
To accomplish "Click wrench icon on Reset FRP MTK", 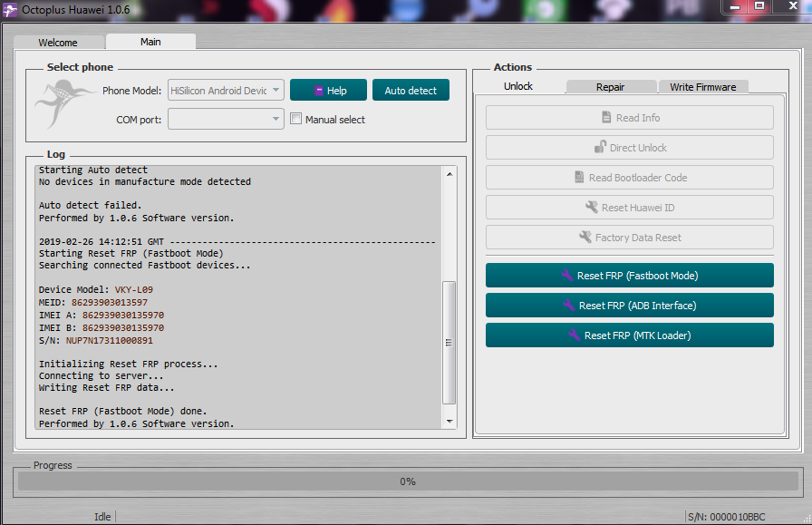I will pos(575,335).
